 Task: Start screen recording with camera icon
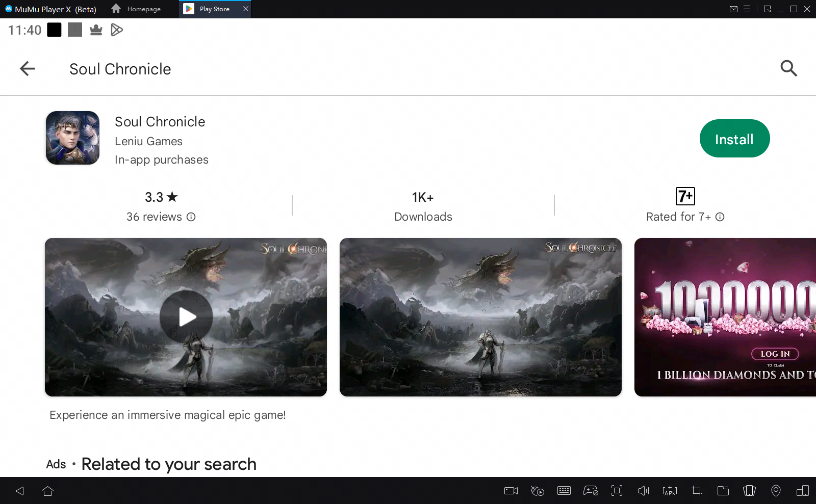511,491
